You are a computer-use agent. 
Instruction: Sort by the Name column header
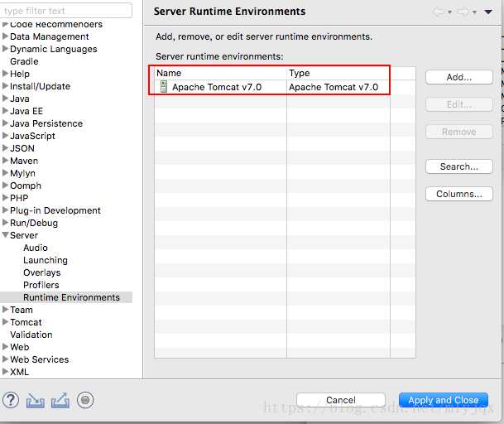(220, 73)
